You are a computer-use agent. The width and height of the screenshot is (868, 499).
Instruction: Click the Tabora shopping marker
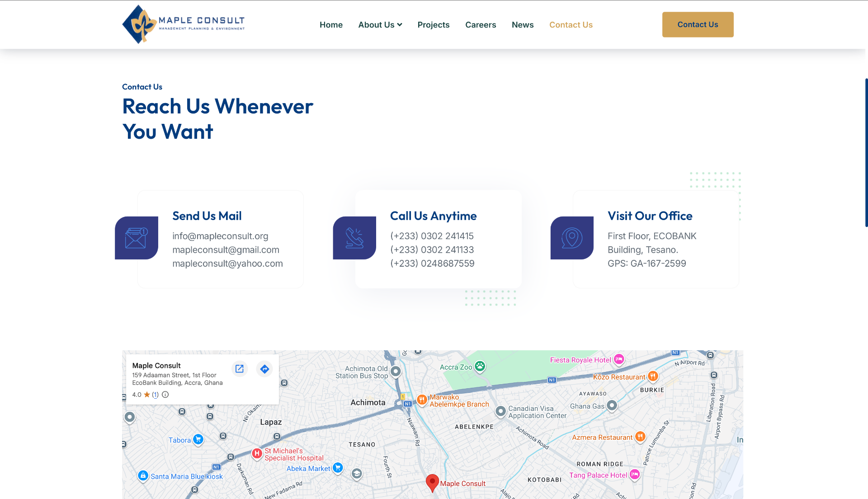click(x=198, y=439)
